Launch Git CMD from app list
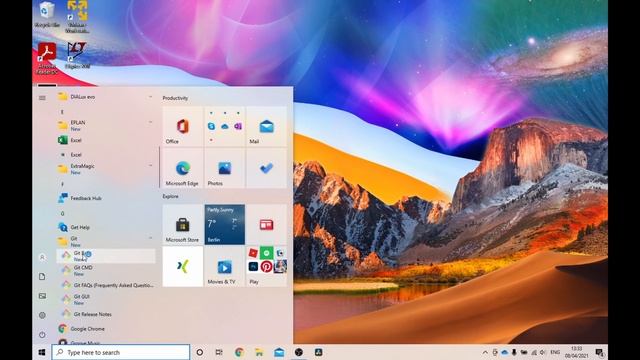The width and height of the screenshot is (640, 360). (x=105, y=270)
